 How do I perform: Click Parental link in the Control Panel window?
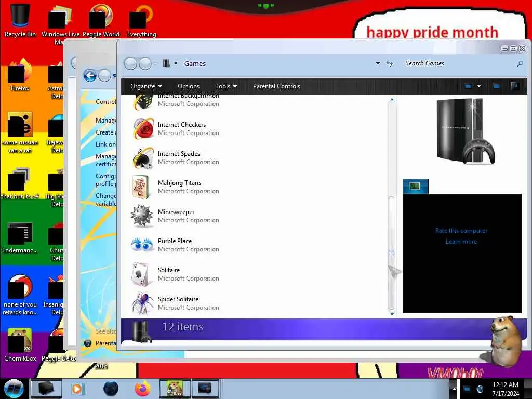[105, 343]
